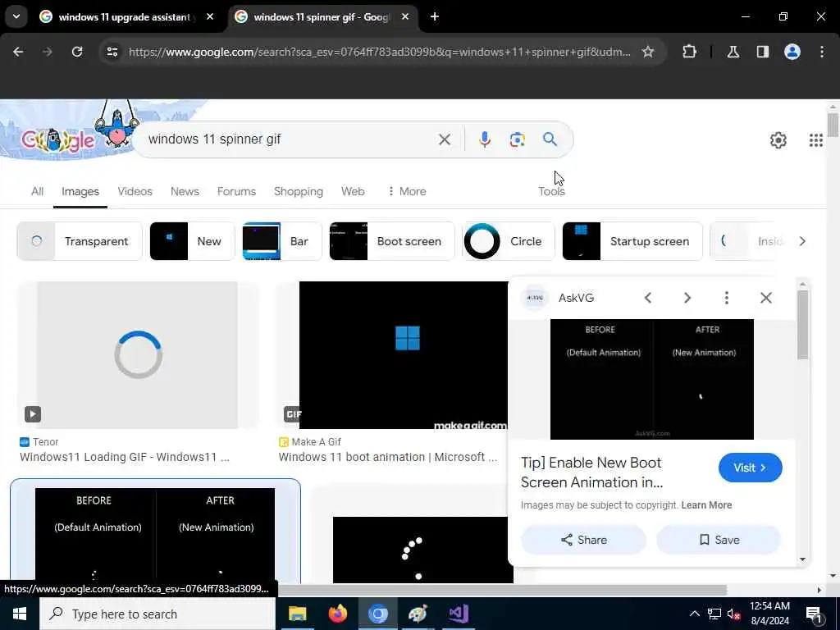The image size is (840, 630).
Task: Click the blue search magnifier button
Action: point(550,139)
